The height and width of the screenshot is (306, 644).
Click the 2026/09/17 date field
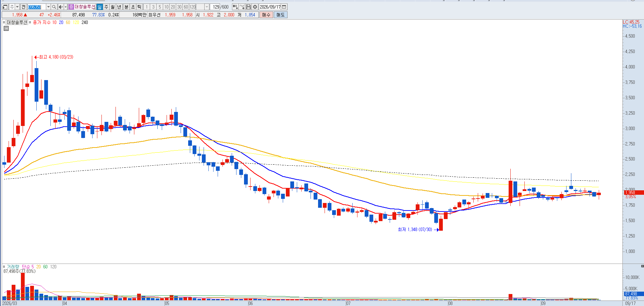270,7
